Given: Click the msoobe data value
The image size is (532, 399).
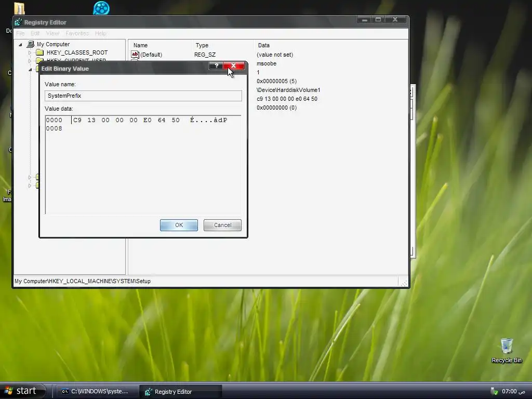Looking at the screenshot, I should pos(267,63).
